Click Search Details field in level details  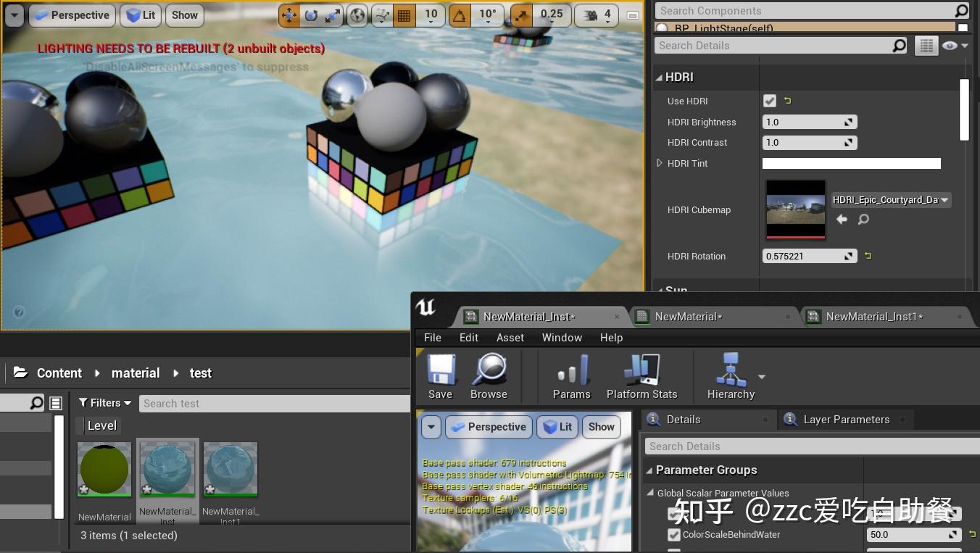point(781,46)
